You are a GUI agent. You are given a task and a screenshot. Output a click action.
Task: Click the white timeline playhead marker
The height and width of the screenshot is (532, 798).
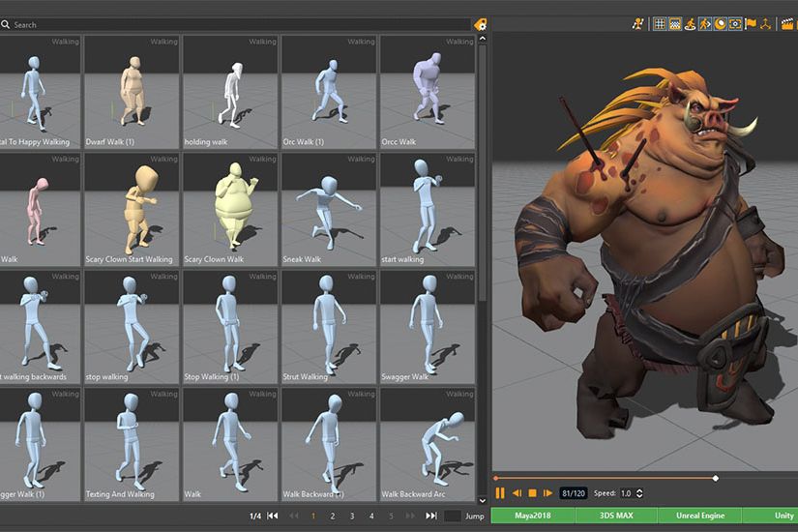pos(716,478)
